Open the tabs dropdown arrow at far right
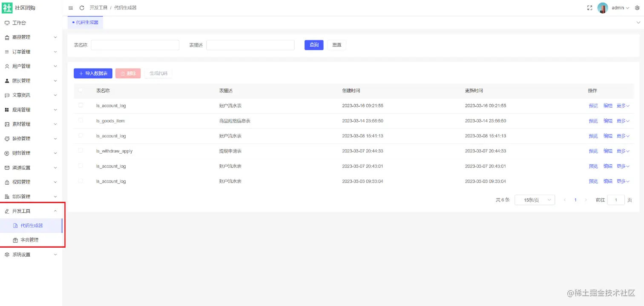Image resolution: width=644 pixels, height=306 pixels. (638, 23)
